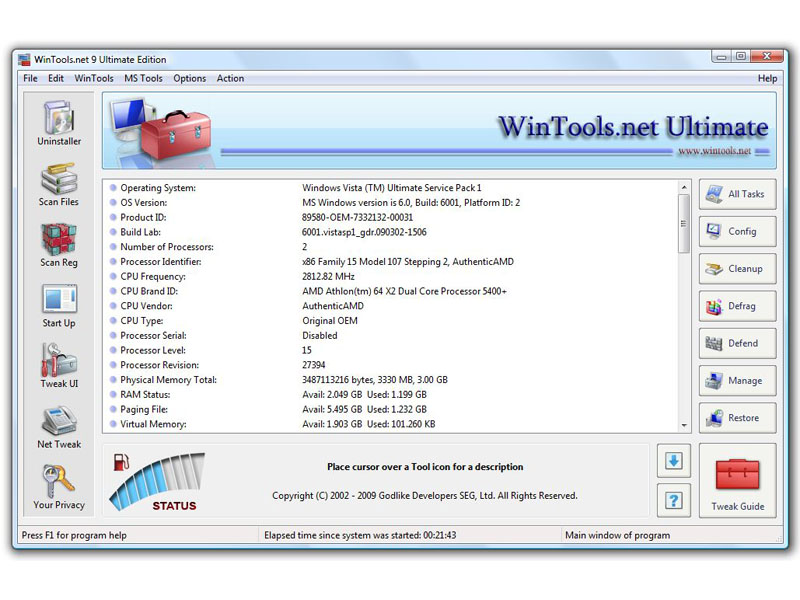Visit the www.wintools.net link in banner

(x=714, y=151)
